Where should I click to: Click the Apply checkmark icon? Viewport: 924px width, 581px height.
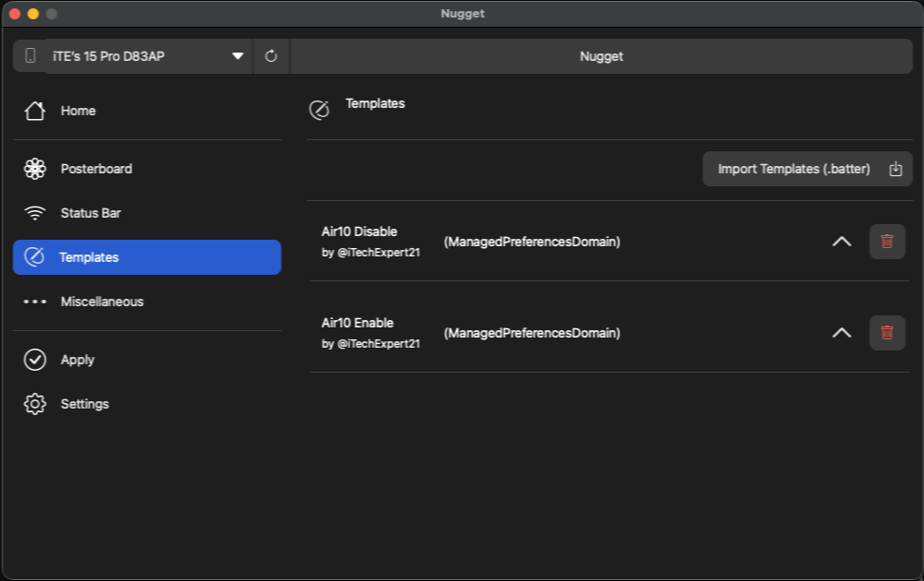tap(35, 360)
